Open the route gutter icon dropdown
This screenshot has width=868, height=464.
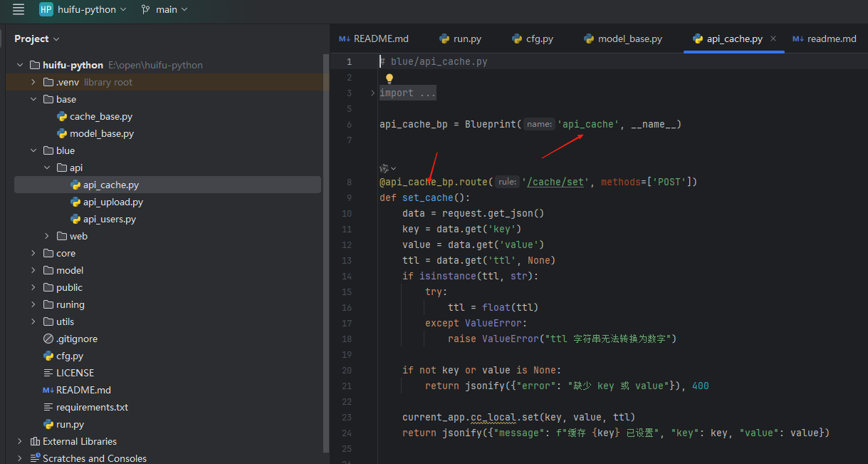tap(387, 168)
